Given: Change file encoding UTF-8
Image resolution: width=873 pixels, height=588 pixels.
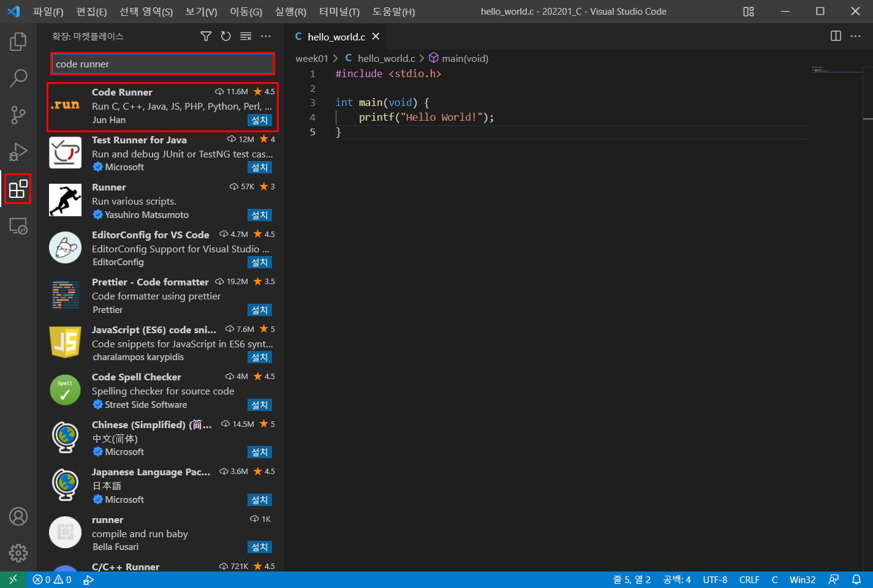Looking at the screenshot, I should coord(715,580).
